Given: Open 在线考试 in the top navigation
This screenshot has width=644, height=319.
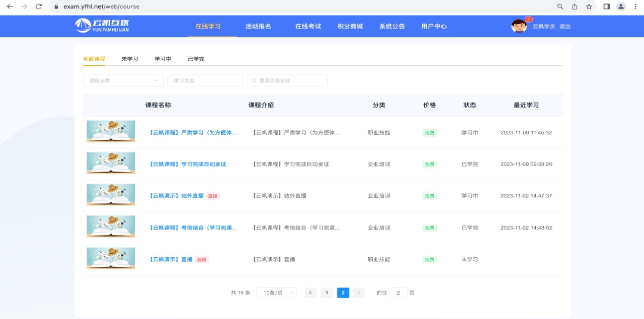Looking at the screenshot, I should pos(308,26).
